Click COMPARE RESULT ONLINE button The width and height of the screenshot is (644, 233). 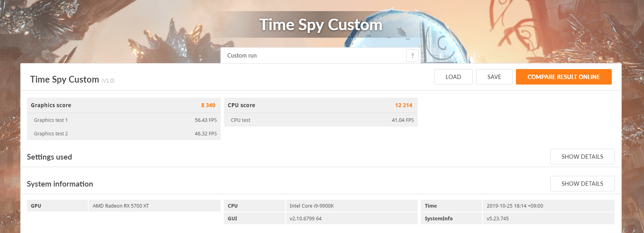point(564,77)
